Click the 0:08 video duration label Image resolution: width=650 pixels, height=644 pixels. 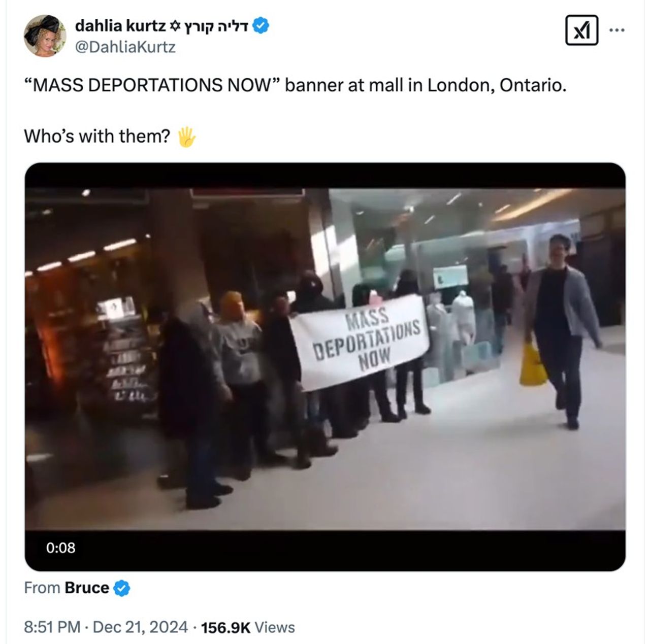[60, 548]
